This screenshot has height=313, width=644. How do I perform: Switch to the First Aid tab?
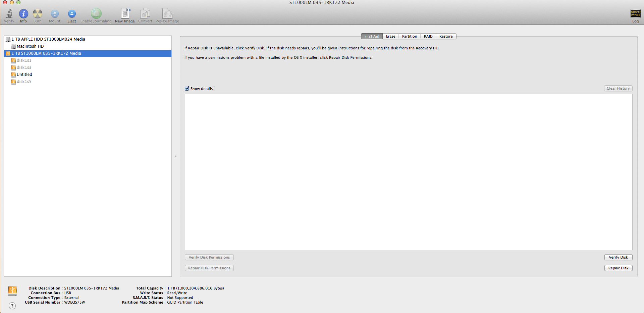[x=372, y=36]
